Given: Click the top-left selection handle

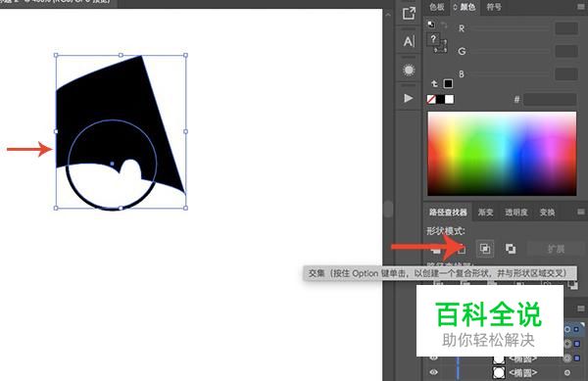Looking at the screenshot, I should click(56, 55).
